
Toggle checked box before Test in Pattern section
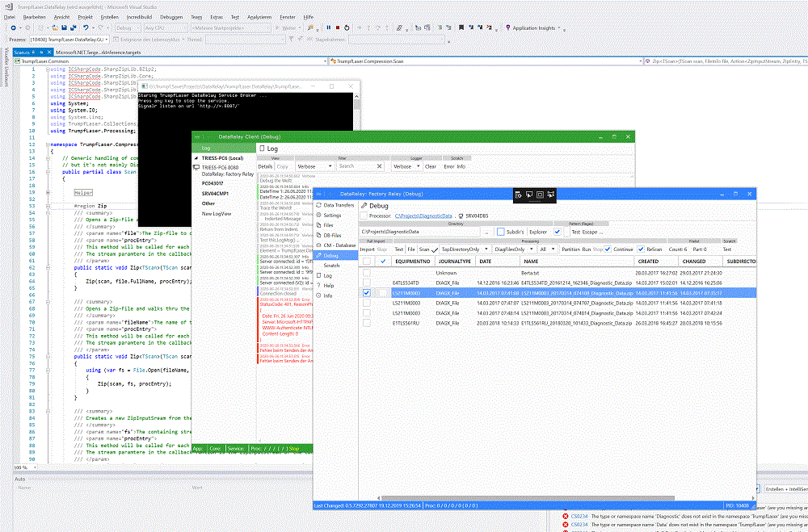pos(557,232)
